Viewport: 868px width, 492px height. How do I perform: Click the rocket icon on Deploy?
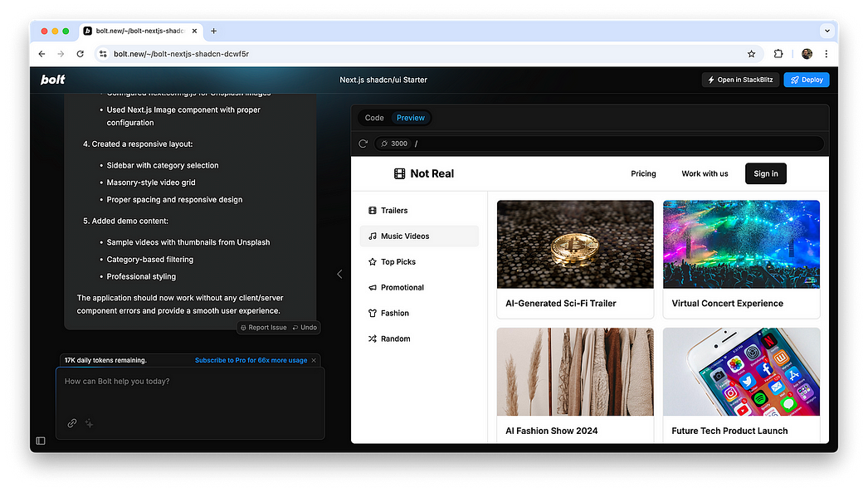point(795,80)
